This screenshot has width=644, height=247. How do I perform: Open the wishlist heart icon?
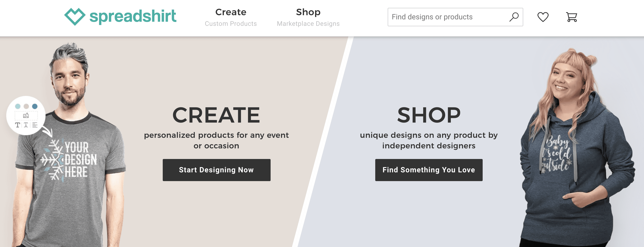click(543, 17)
